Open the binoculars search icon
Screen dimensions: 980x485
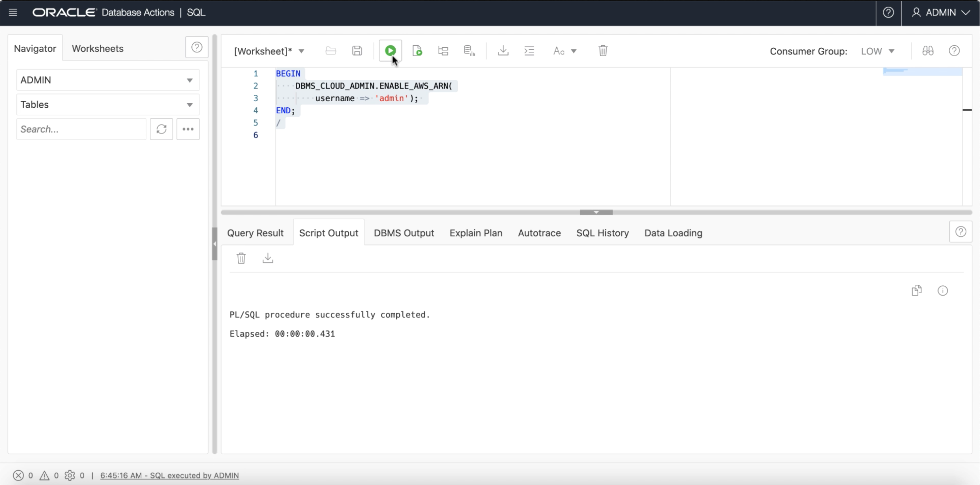pos(928,51)
